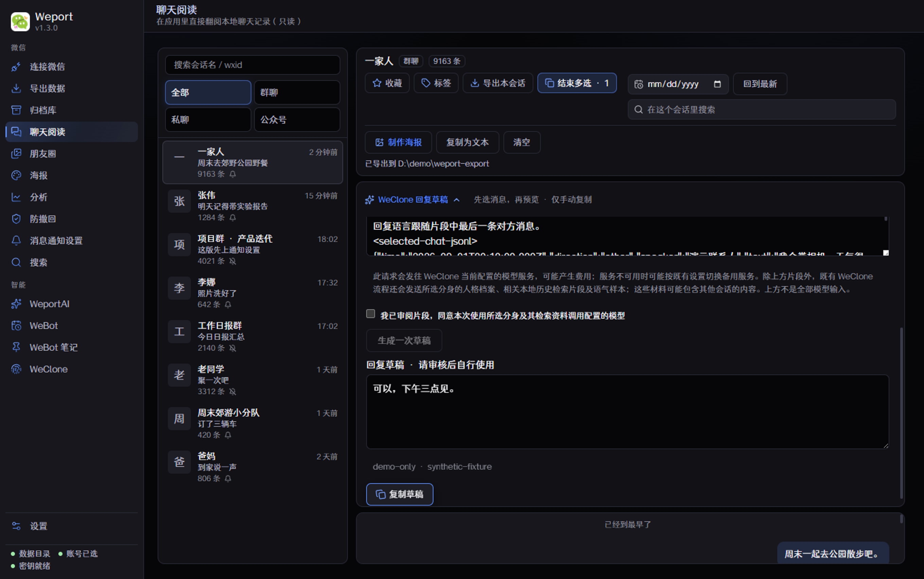This screenshot has width=924, height=579.
Task: Open the 归档库 archive section
Action: tap(72, 110)
